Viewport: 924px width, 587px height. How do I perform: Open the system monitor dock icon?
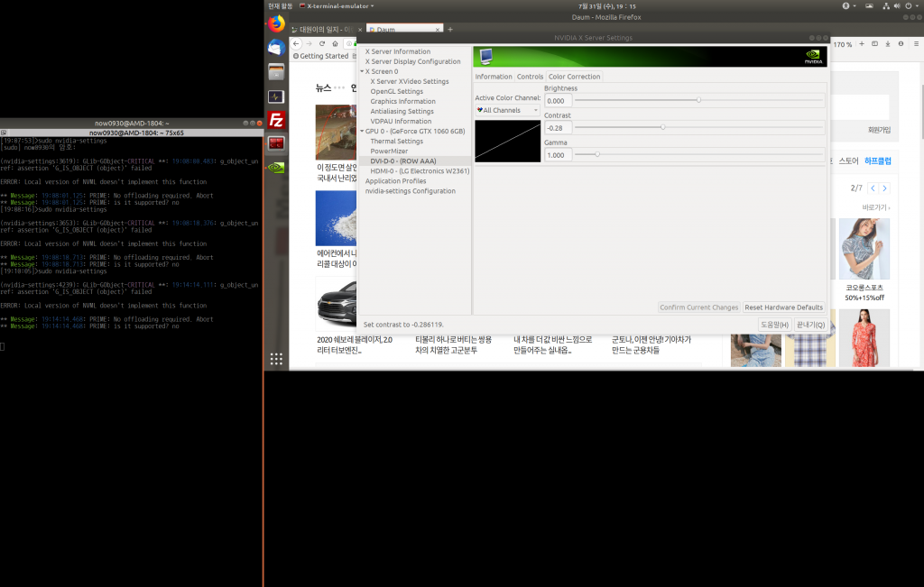point(276,96)
